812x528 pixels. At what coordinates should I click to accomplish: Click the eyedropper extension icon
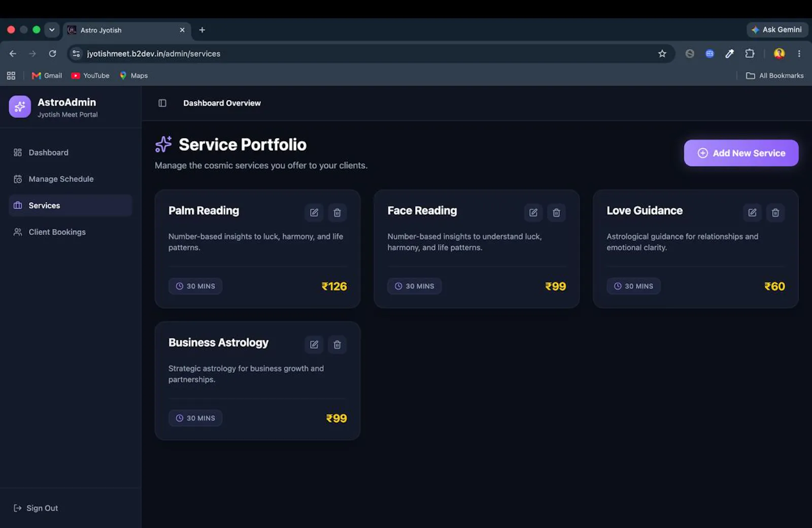[729, 53]
